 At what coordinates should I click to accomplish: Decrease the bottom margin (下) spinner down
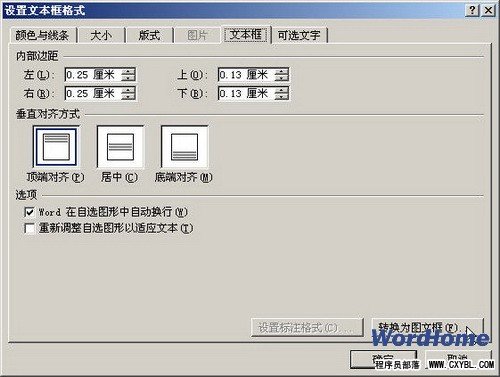tap(282, 97)
